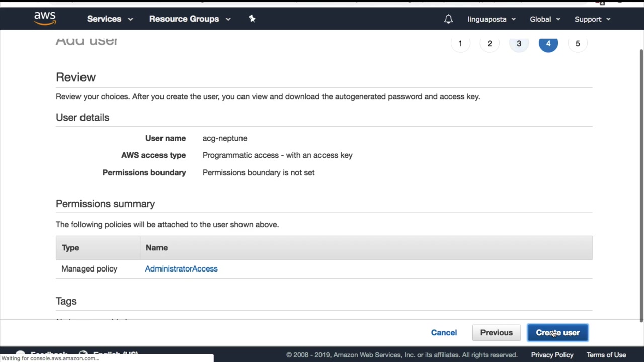644x362 pixels.
Task: Click the pin shortcuts icon in navbar
Action: click(252, 19)
